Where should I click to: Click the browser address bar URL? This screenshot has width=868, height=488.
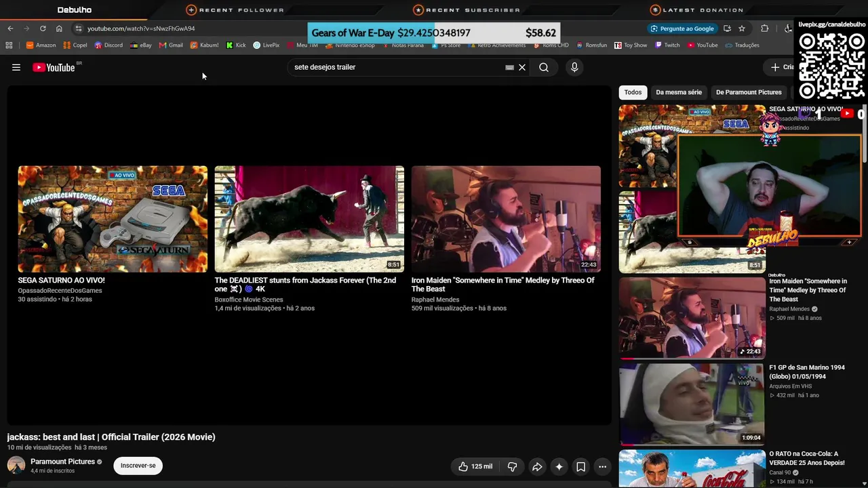point(141,28)
